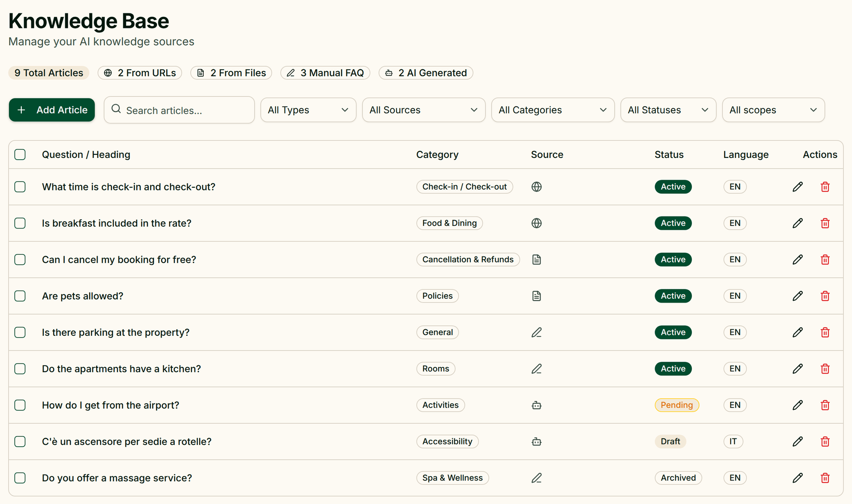Click the Pending status badge
Screen dimensions: 852x504
pos(677,405)
